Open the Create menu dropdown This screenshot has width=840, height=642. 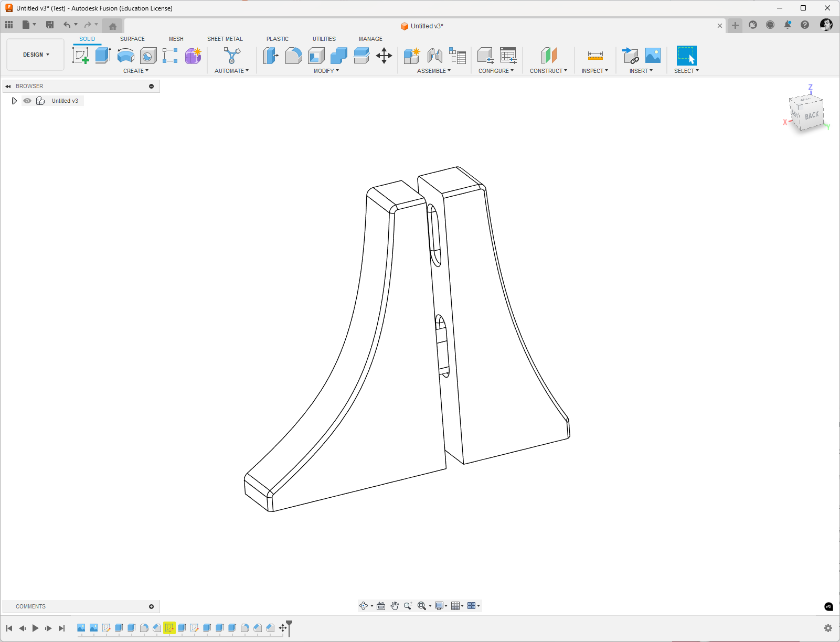click(x=136, y=71)
